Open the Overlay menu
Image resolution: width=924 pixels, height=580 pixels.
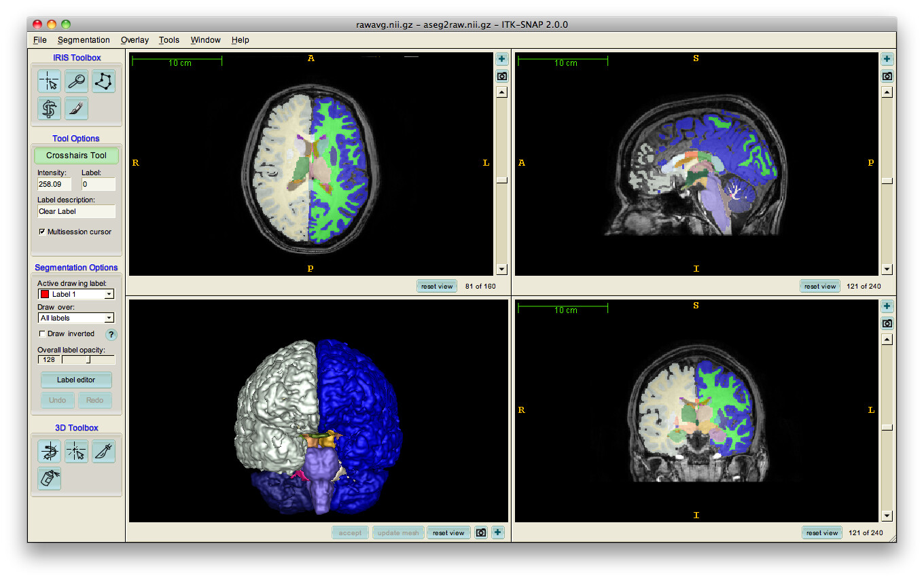pyautogui.click(x=134, y=40)
